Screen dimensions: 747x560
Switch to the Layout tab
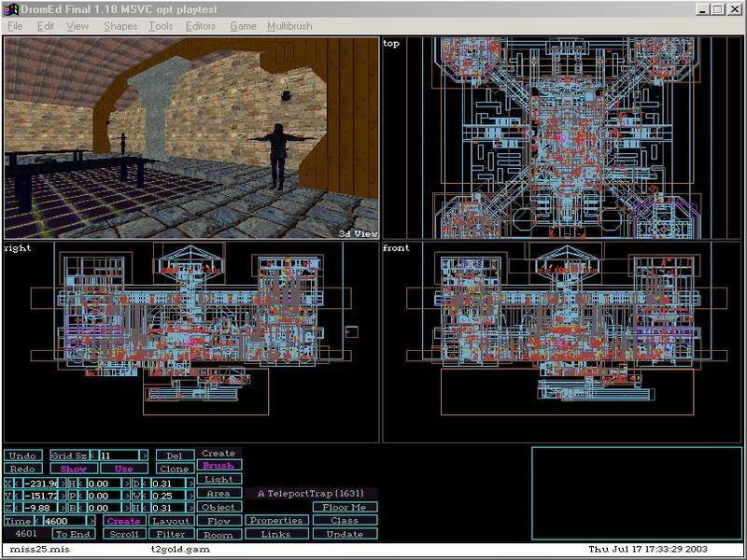tap(172, 521)
